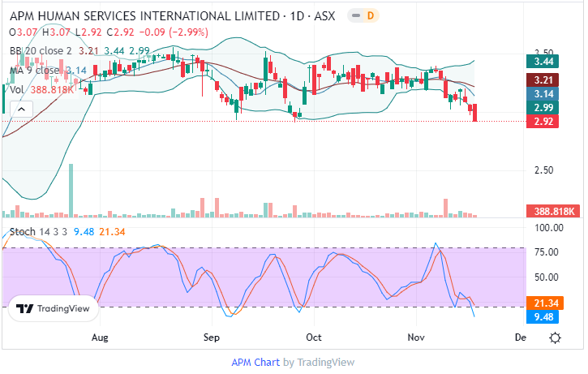Select the Sep label on time axis
588x374 pixels.
click(212, 337)
